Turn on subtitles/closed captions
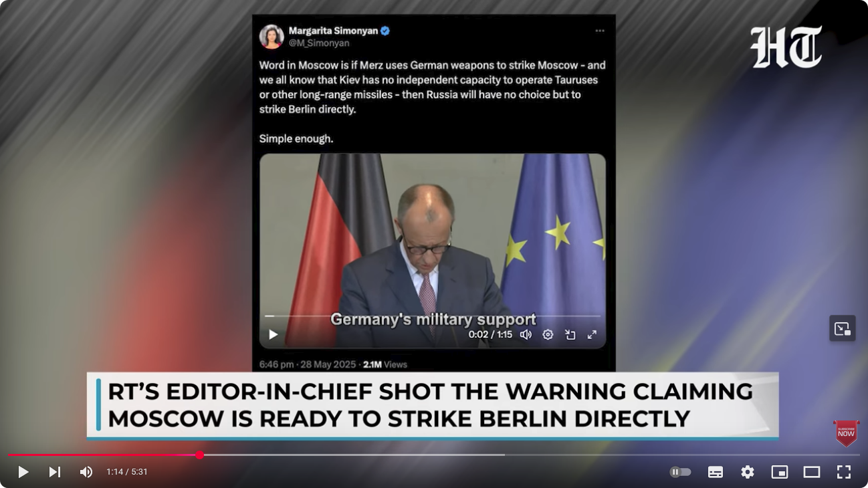The height and width of the screenshot is (488, 868). click(716, 472)
